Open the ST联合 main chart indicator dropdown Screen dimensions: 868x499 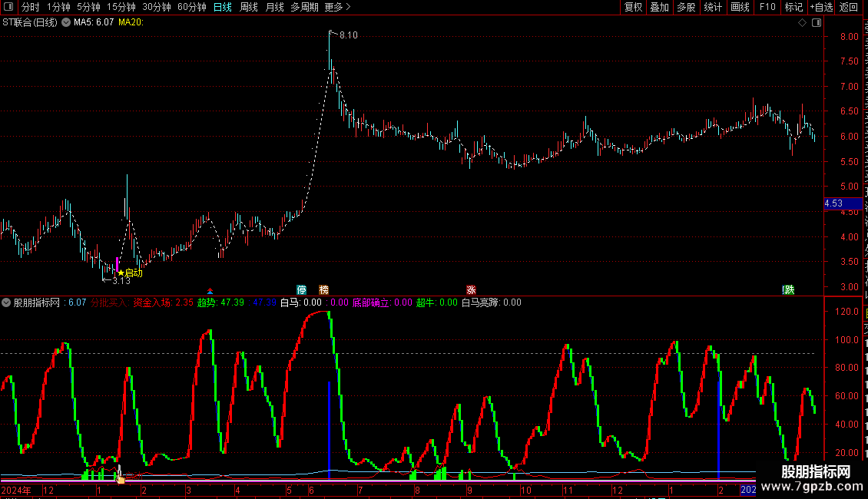(x=66, y=23)
